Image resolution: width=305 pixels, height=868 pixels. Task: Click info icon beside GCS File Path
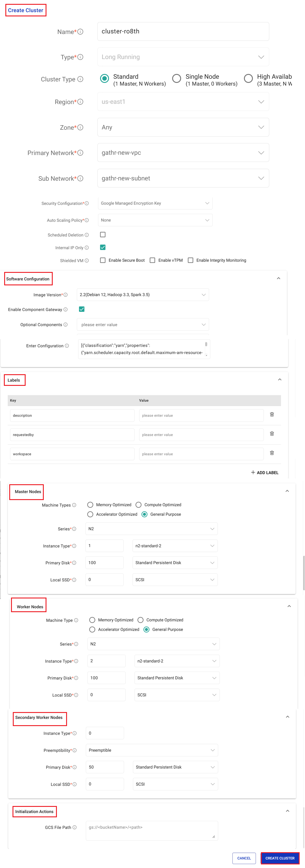coord(75,827)
